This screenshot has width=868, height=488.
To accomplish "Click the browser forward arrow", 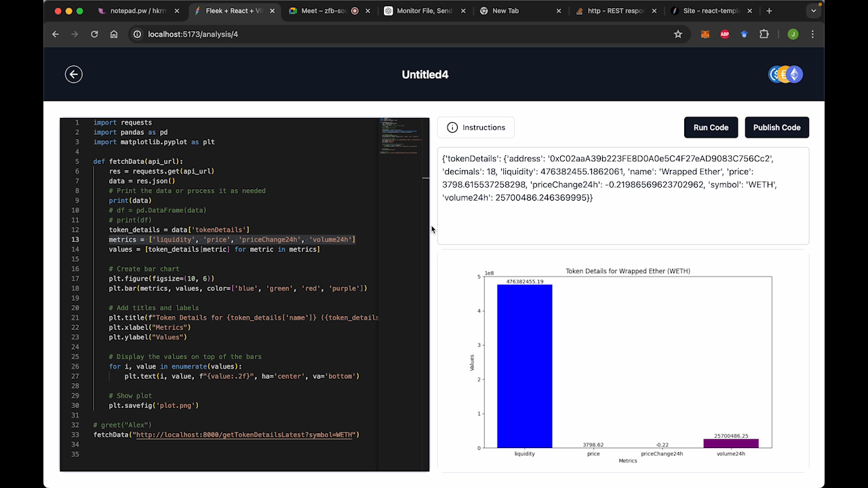I will pyautogui.click(x=75, y=34).
